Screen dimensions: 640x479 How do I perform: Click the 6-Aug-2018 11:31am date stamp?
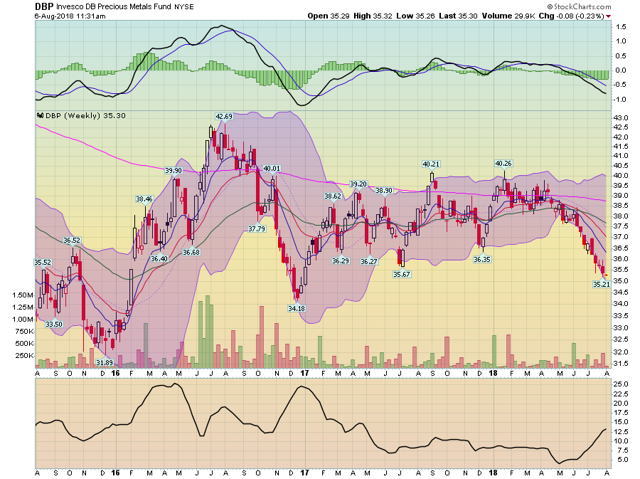point(70,16)
